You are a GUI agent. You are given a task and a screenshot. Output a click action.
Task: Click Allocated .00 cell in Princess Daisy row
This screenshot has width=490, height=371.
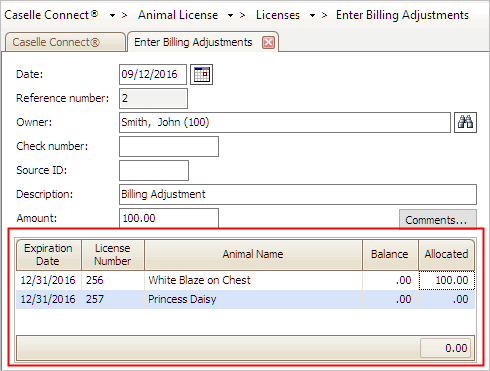coord(447,299)
